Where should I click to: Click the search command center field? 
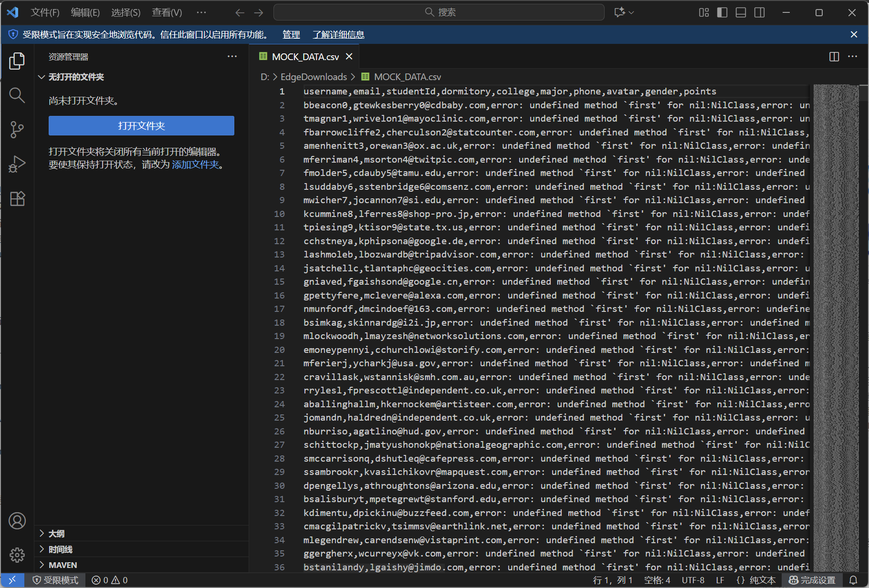[439, 12]
